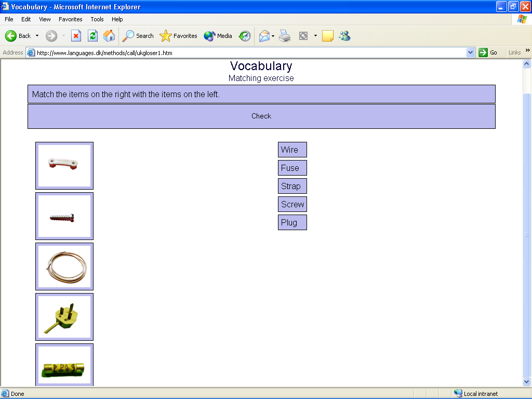Click the Internet Explorer title bar icon

pyautogui.click(x=5, y=6)
